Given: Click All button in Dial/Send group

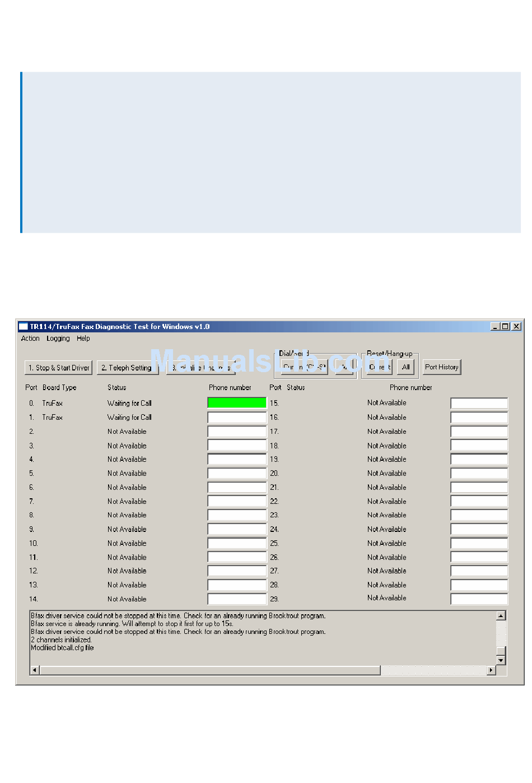Looking at the screenshot, I should 345,367.
